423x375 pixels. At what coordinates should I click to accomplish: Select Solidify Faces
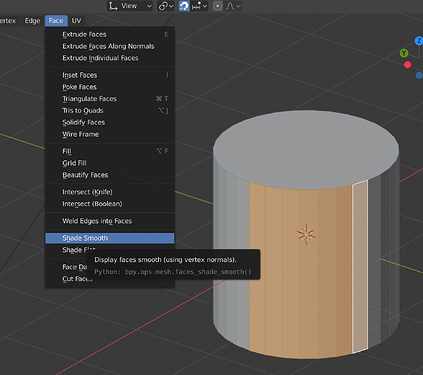[x=110, y=122]
